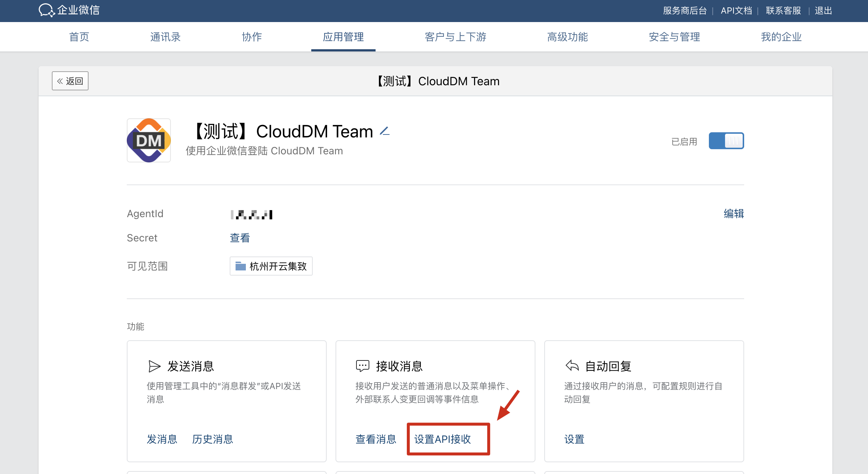Click the 自动回复 card title
868x474 pixels.
click(608, 366)
